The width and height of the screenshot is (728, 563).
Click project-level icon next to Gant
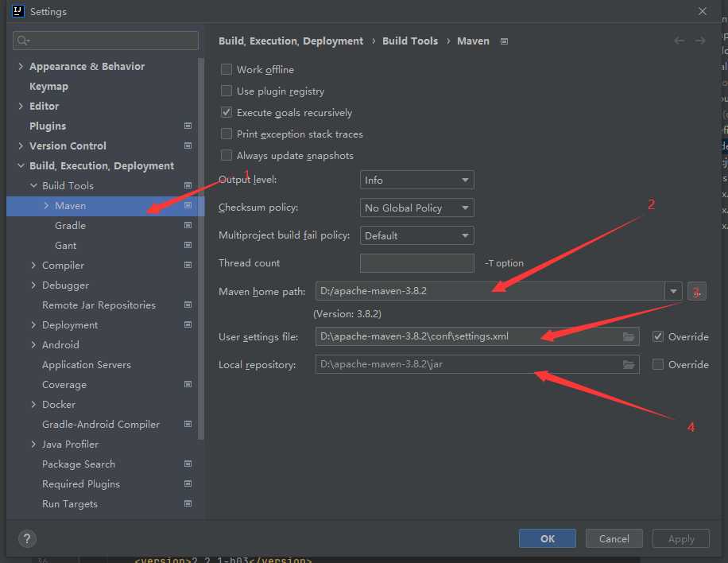coord(188,245)
